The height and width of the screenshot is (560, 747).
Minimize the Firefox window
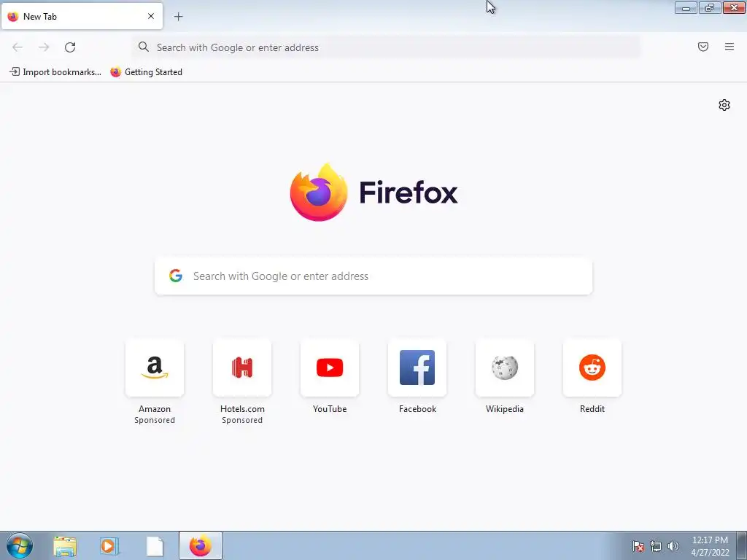pyautogui.click(x=686, y=7)
